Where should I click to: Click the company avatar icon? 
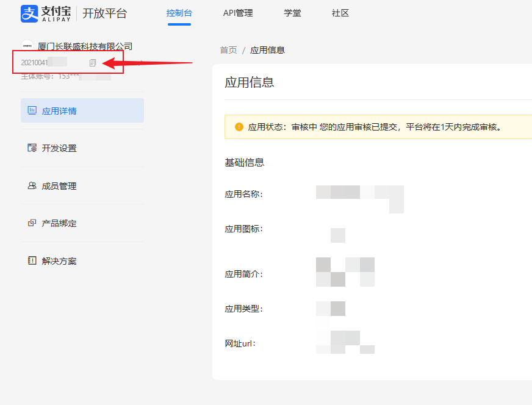[27, 46]
